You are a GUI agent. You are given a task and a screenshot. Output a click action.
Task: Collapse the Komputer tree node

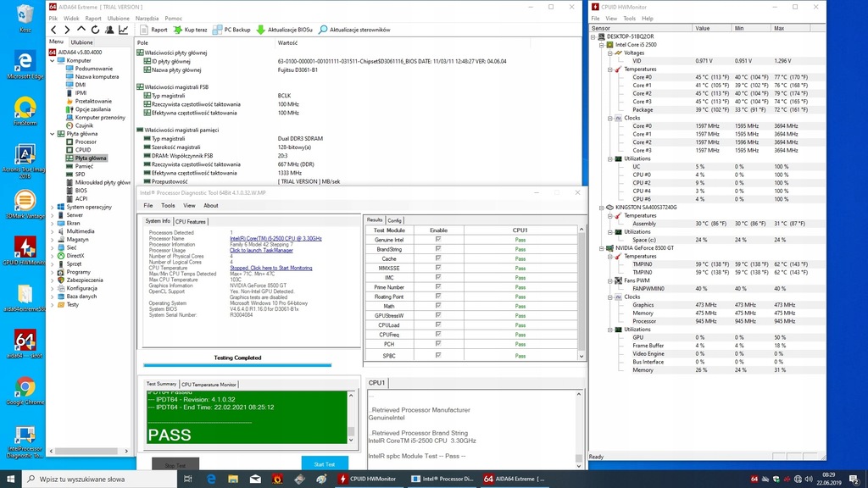(53, 61)
